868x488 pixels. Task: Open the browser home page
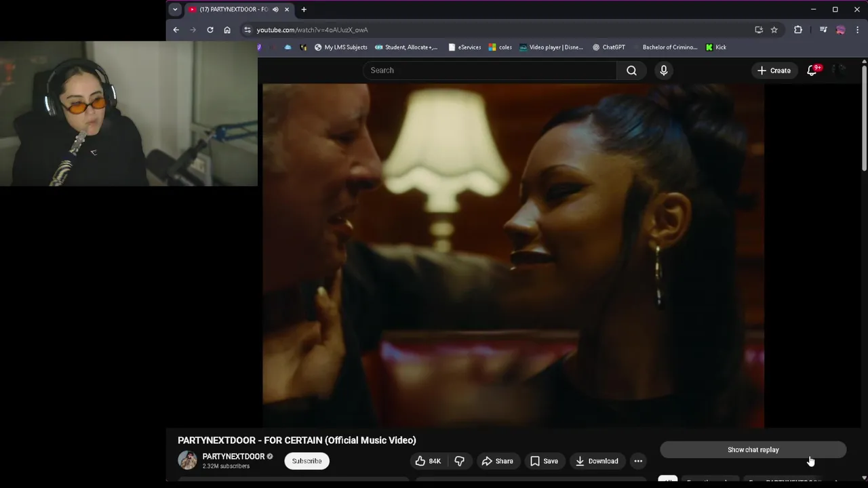pyautogui.click(x=227, y=30)
